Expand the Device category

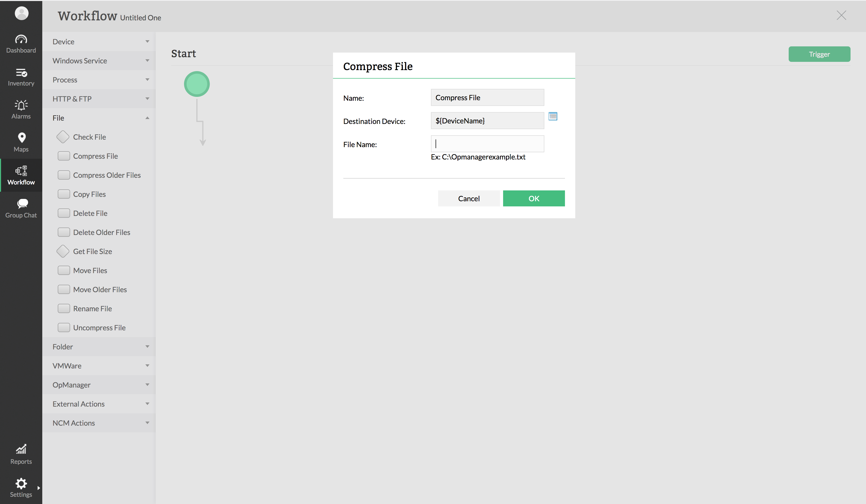coord(99,41)
